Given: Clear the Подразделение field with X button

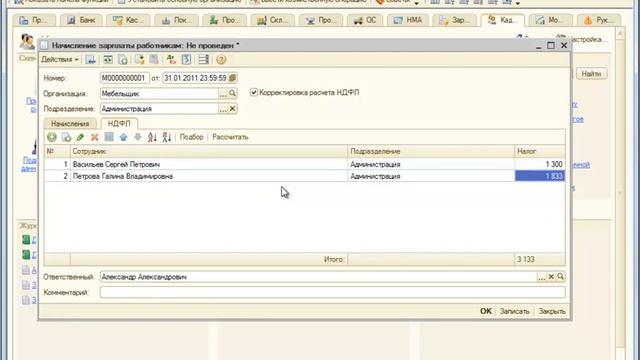Looking at the screenshot, I should tap(232, 109).
